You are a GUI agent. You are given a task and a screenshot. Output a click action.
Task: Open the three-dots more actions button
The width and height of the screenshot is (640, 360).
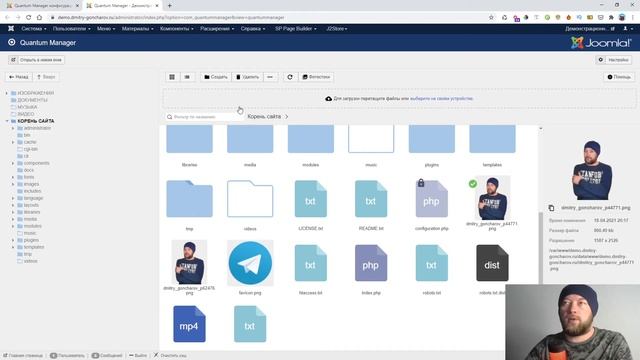pos(270,77)
